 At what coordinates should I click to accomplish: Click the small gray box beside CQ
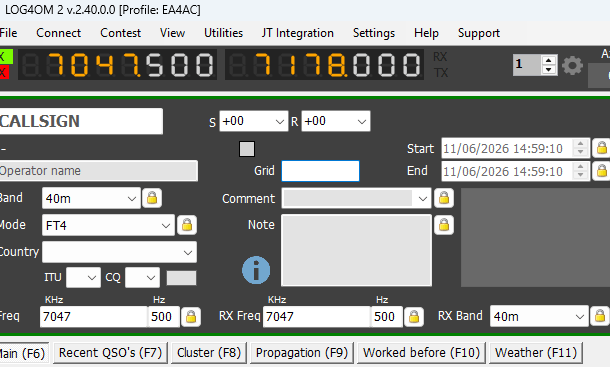pos(181,278)
